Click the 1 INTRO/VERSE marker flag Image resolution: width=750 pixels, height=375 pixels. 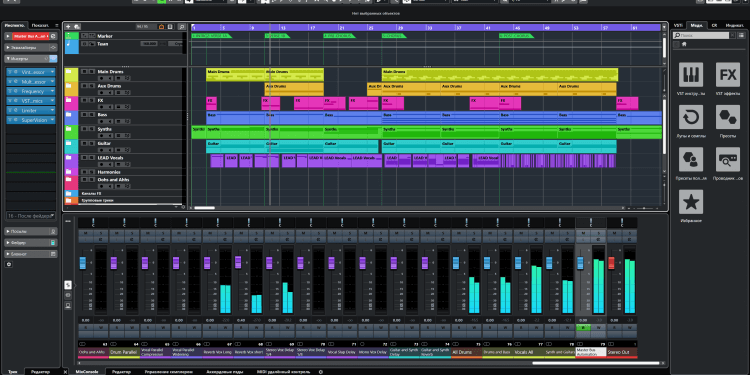click(211, 35)
